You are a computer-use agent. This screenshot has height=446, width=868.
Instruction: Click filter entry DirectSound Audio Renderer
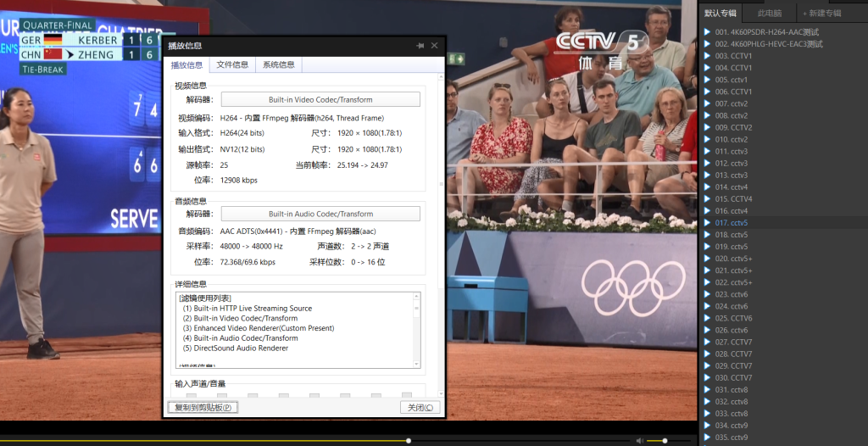pos(236,348)
